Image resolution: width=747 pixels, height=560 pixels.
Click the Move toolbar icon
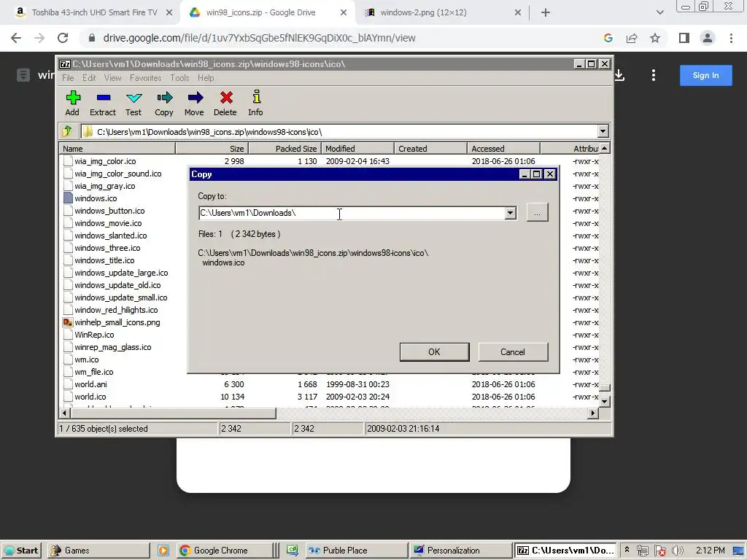(194, 103)
